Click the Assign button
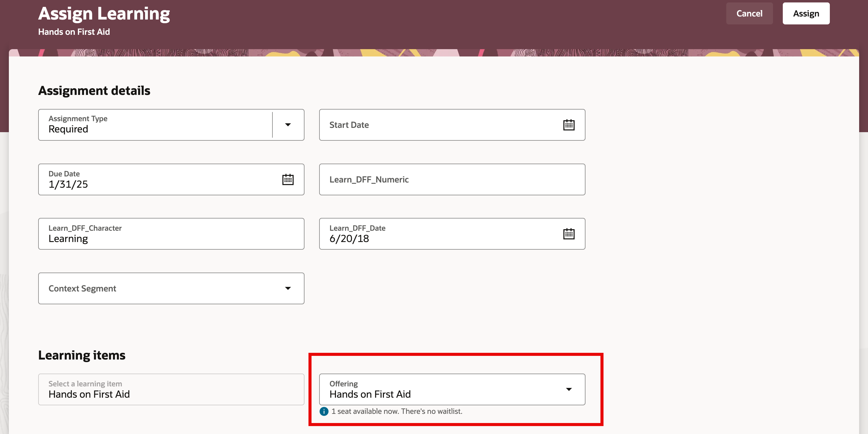The image size is (868, 434). (806, 13)
